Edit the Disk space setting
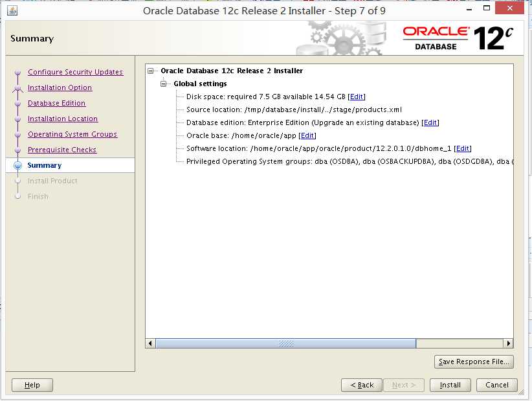The image size is (532, 401). pos(357,97)
